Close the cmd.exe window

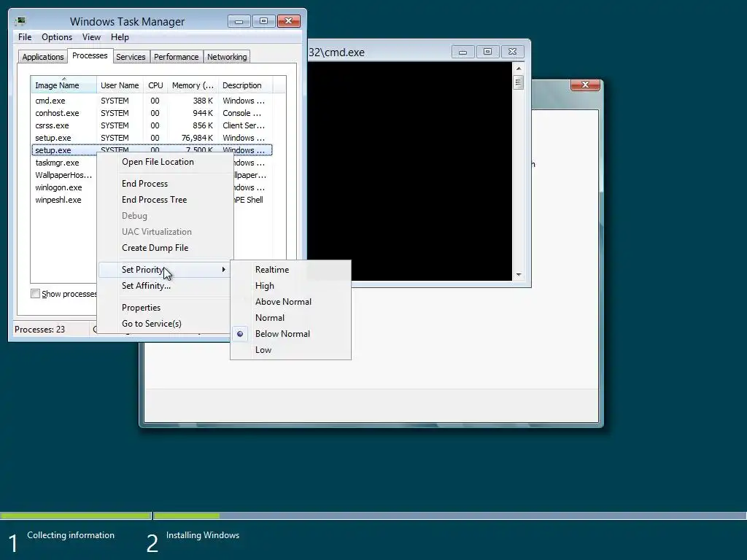tap(512, 52)
